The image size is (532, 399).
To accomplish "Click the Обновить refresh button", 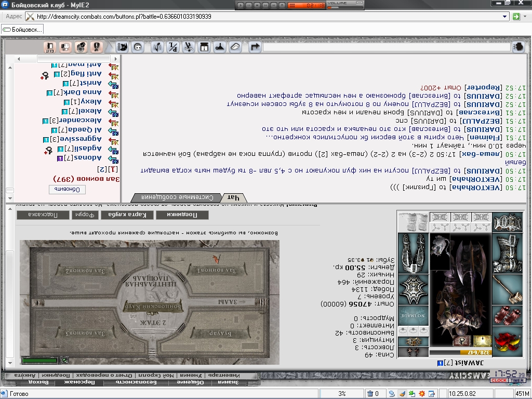I will click(67, 189).
